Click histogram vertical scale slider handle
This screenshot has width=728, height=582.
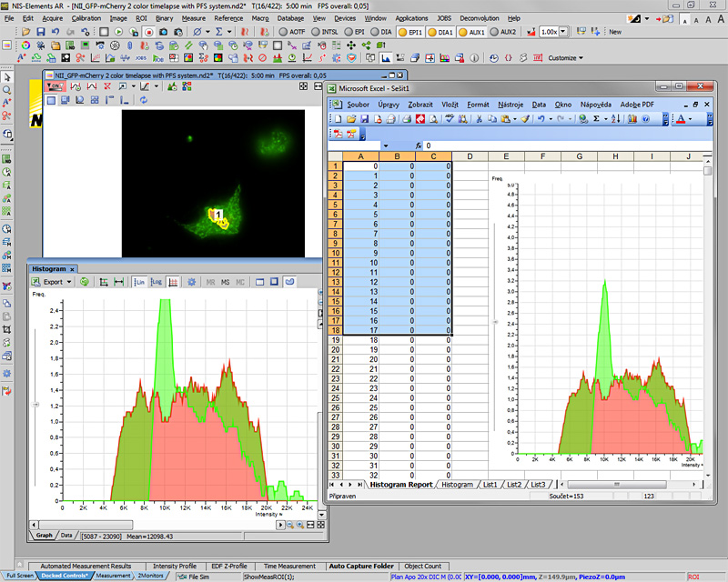pyautogui.click(x=35, y=405)
